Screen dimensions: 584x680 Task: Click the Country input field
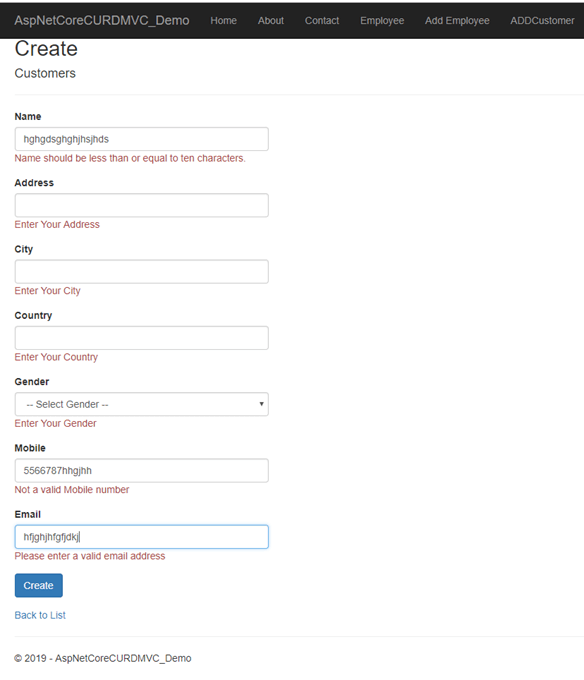pyautogui.click(x=141, y=338)
